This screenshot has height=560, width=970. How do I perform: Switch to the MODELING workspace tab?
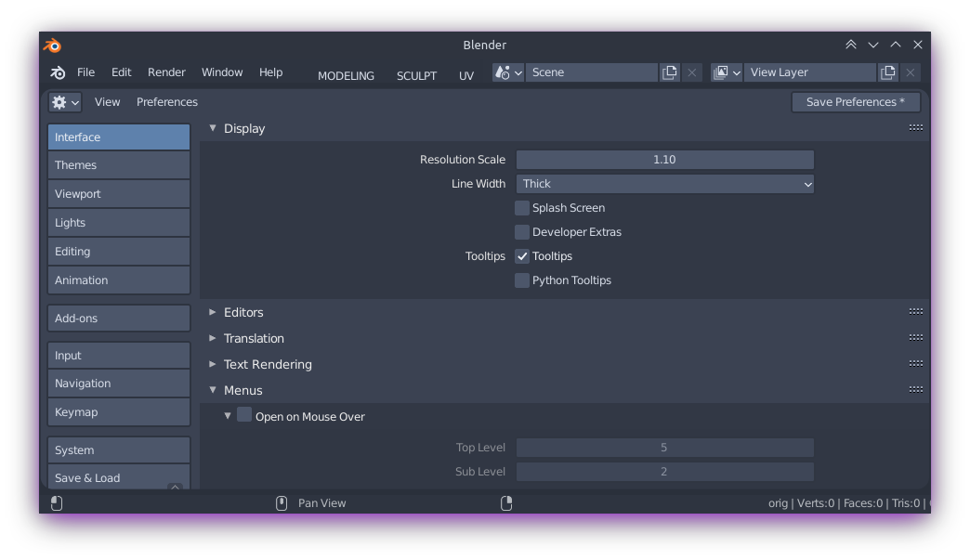346,75
